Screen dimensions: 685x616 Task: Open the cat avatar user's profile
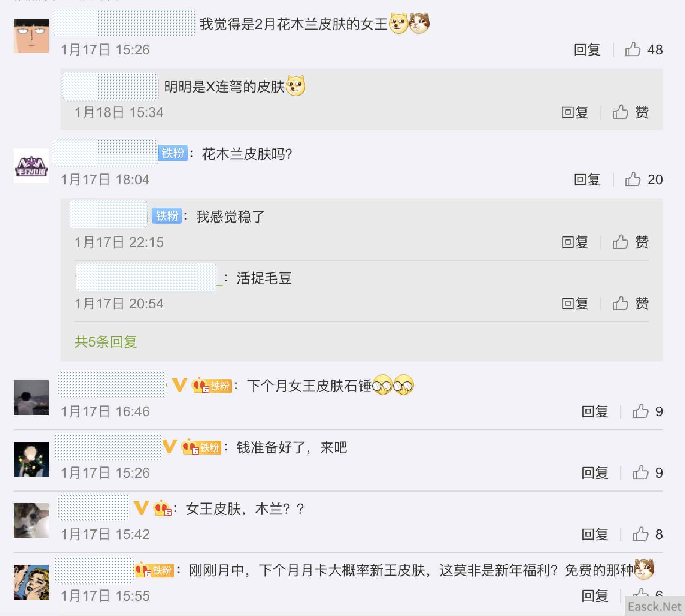[x=31, y=520]
